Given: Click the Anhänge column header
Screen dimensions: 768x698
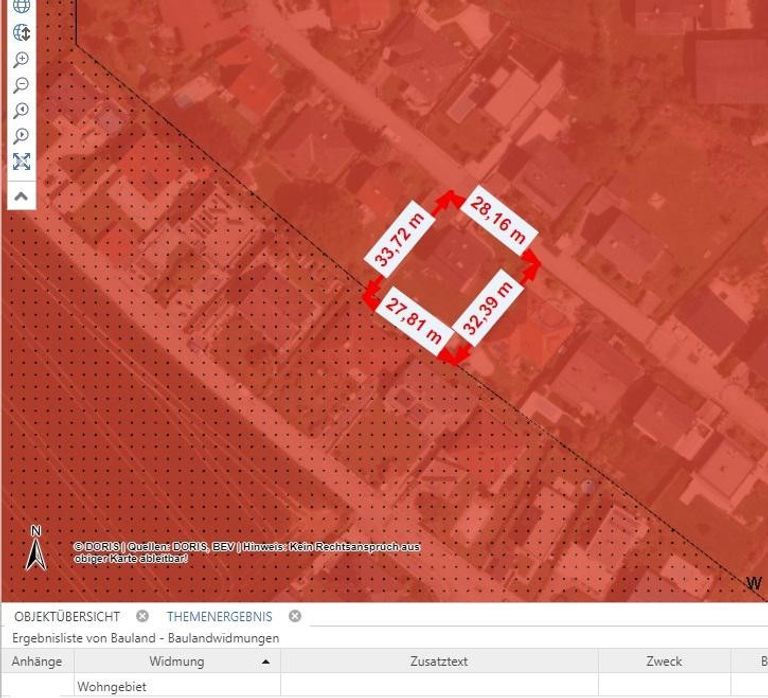Looking at the screenshot, I should coord(36,661).
